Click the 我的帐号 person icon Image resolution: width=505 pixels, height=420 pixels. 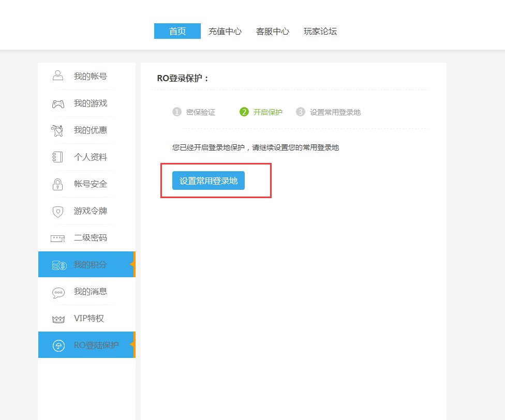[58, 76]
